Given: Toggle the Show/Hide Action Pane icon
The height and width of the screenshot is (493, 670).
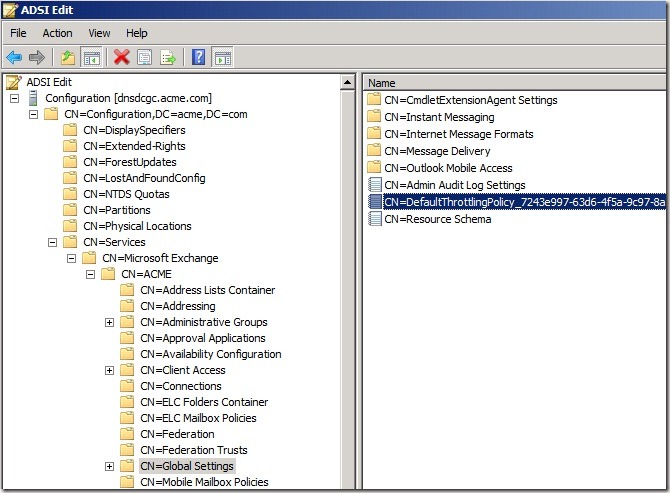Looking at the screenshot, I should 222,57.
